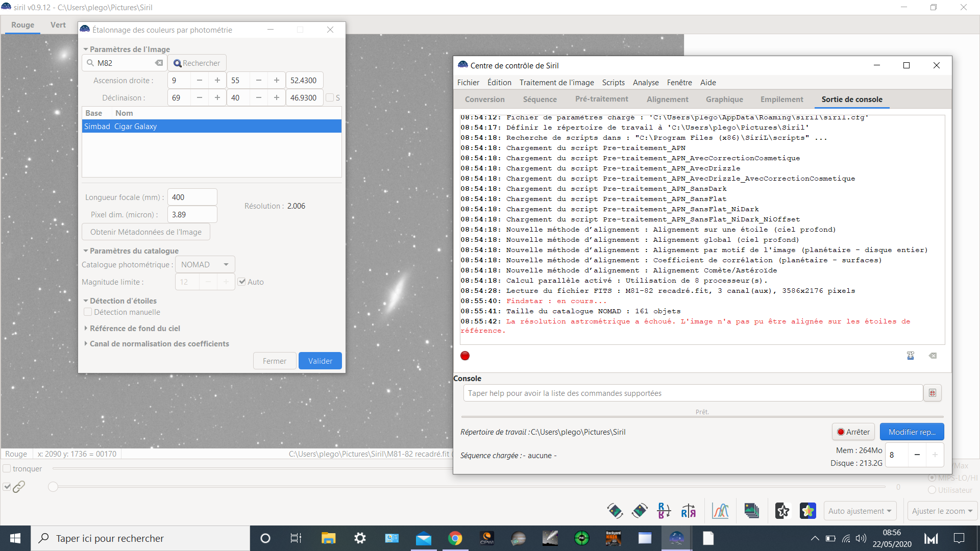Screen dimensions: 980x551
Task: Open the histogram tool icon
Action: 720,511
